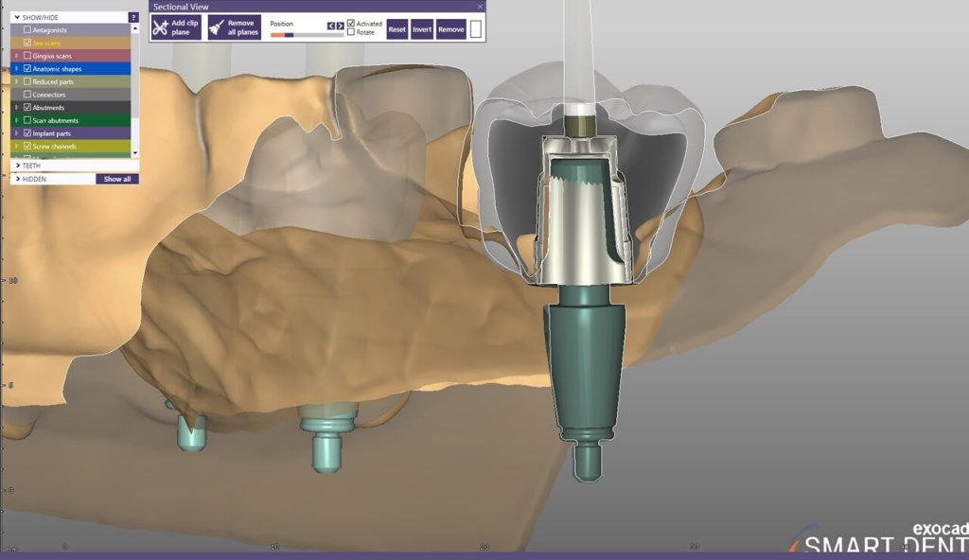Viewport: 969px width, 560px height.
Task: Uncheck the Screw channels checkbox
Action: pos(27,147)
